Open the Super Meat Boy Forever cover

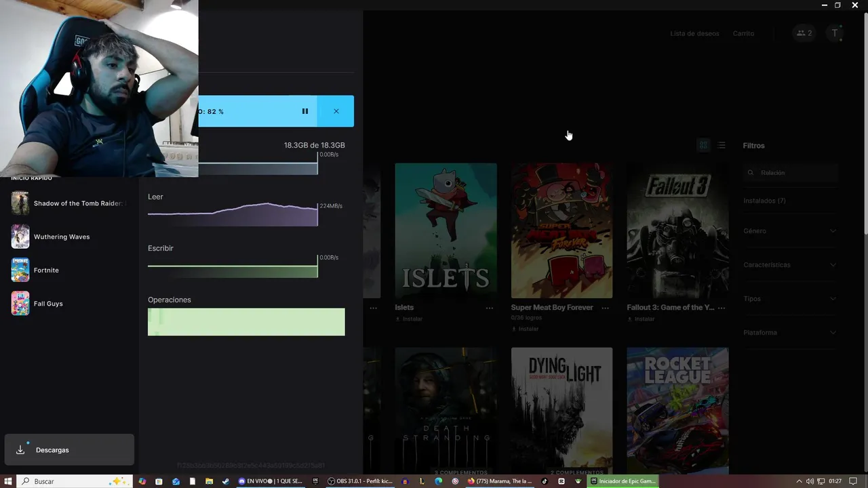561,230
